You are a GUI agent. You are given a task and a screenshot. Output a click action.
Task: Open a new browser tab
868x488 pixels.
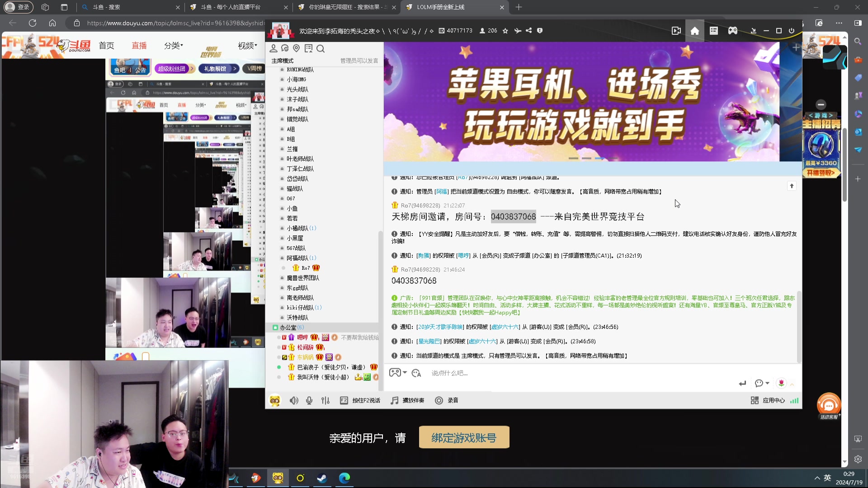click(x=519, y=7)
